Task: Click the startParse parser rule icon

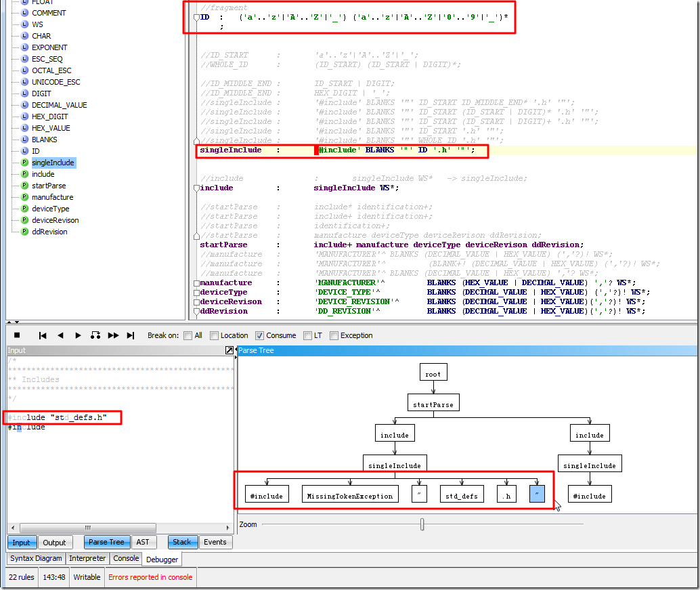Action: point(25,186)
